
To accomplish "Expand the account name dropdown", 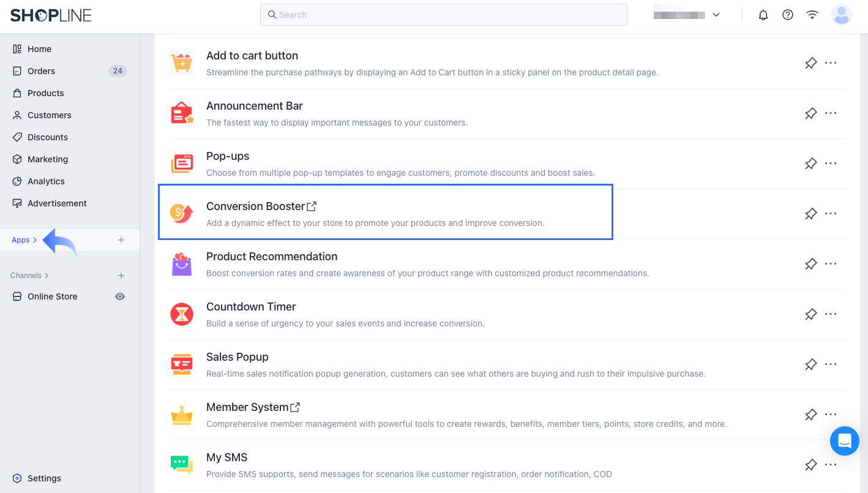I will pos(715,14).
